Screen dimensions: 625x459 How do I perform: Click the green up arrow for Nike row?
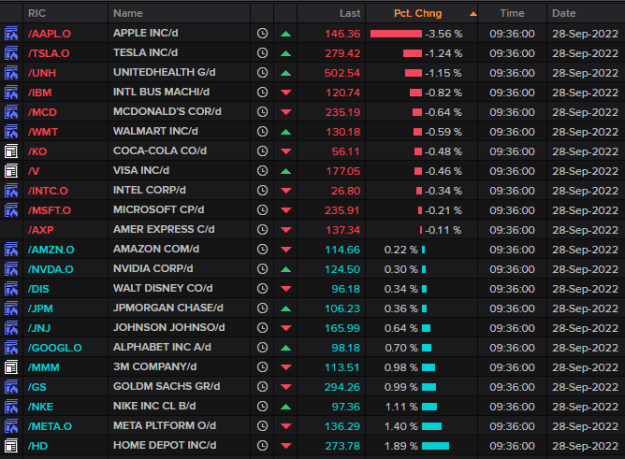pos(286,407)
